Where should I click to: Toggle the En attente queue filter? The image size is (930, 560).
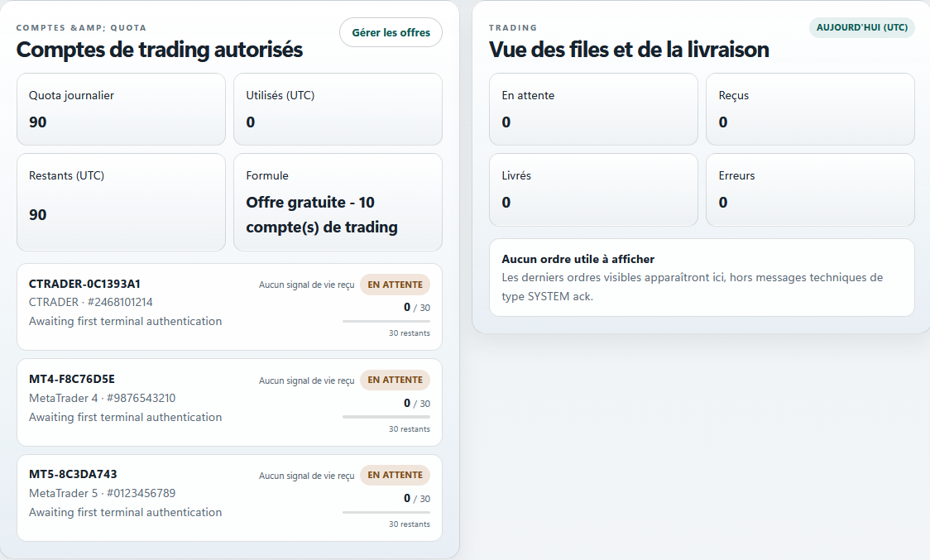pyautogui.click(x=593, y=108)
